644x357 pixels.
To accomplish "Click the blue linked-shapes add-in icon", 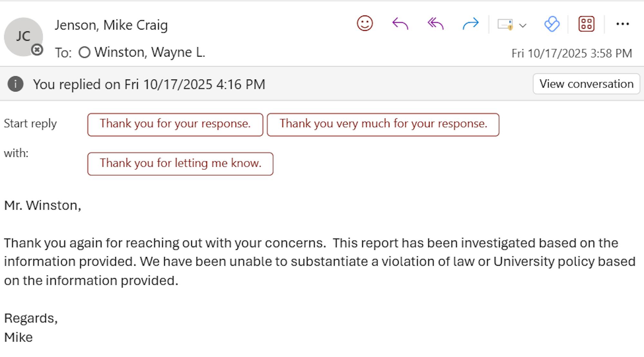I will [x=552, y=24].
